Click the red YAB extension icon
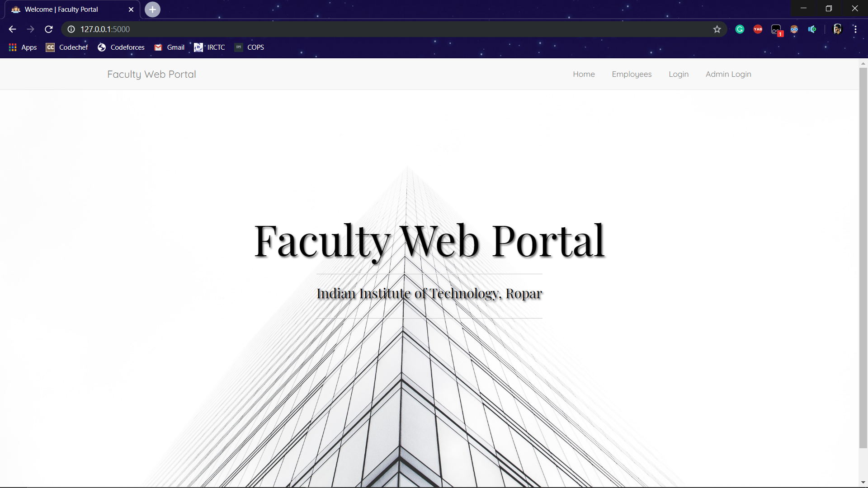Screen dimensions: 868x488 tap(758, 29)
